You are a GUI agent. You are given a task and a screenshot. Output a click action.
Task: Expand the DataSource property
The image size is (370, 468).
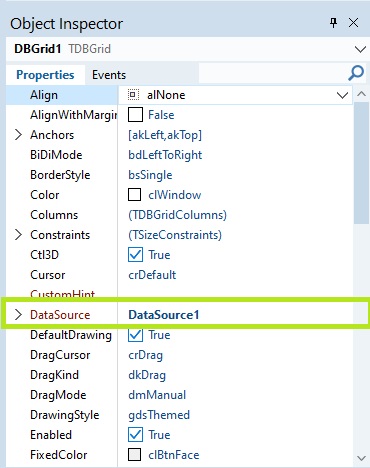point(18,315)
